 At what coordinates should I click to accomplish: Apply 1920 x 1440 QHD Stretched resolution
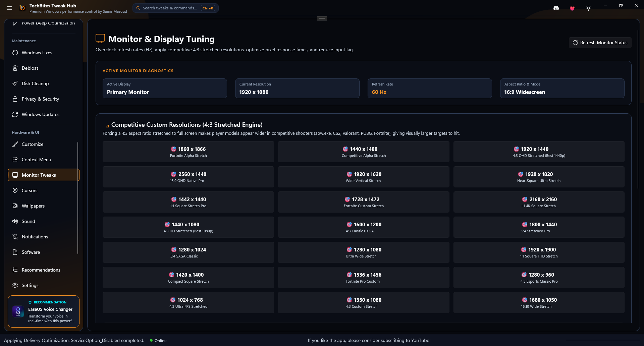539,152
